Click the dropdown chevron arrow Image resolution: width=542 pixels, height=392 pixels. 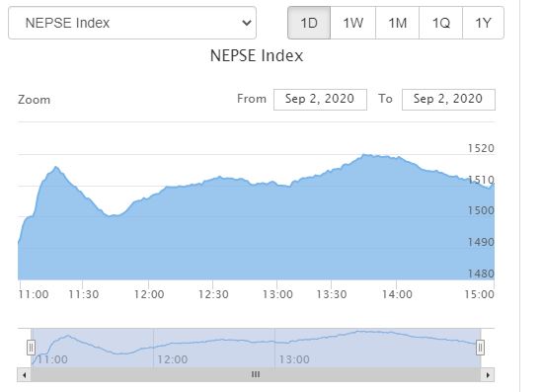click(247, 23)
